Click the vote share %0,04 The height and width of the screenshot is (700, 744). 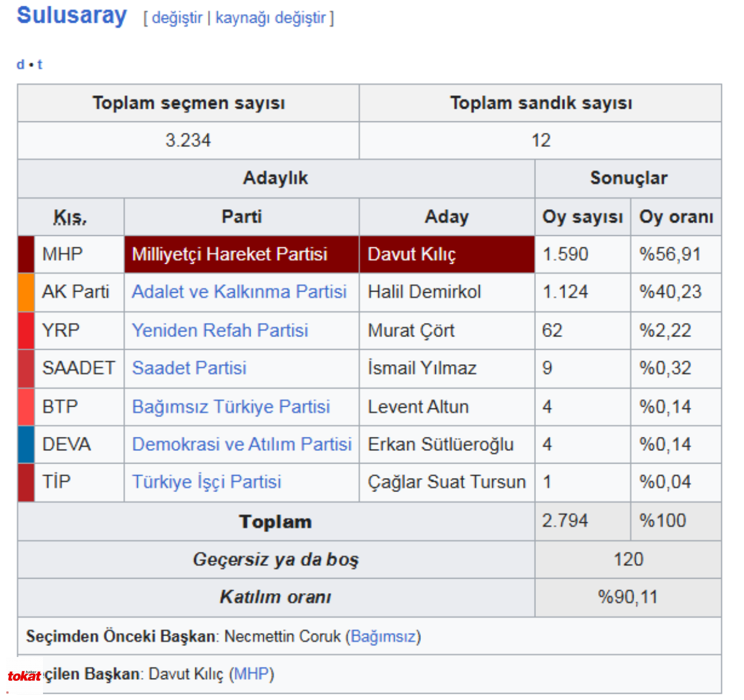click(x=665, y=482)
